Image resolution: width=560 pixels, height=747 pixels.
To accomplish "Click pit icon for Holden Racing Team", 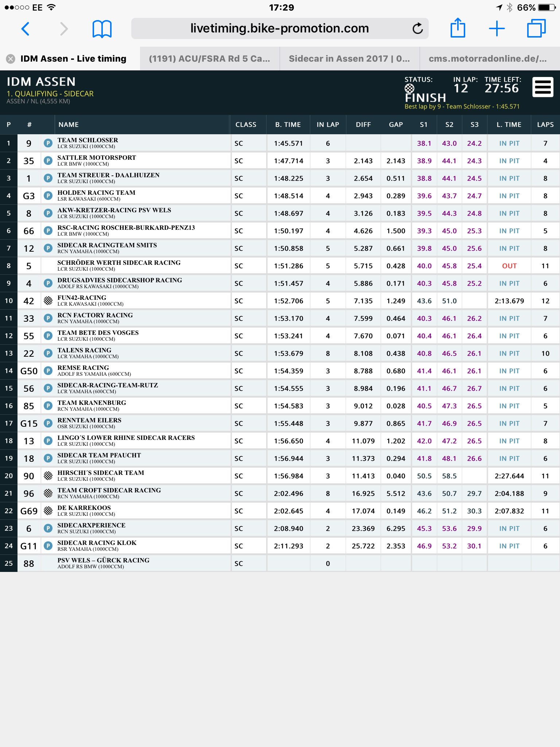I will click(x=48, y=196).
